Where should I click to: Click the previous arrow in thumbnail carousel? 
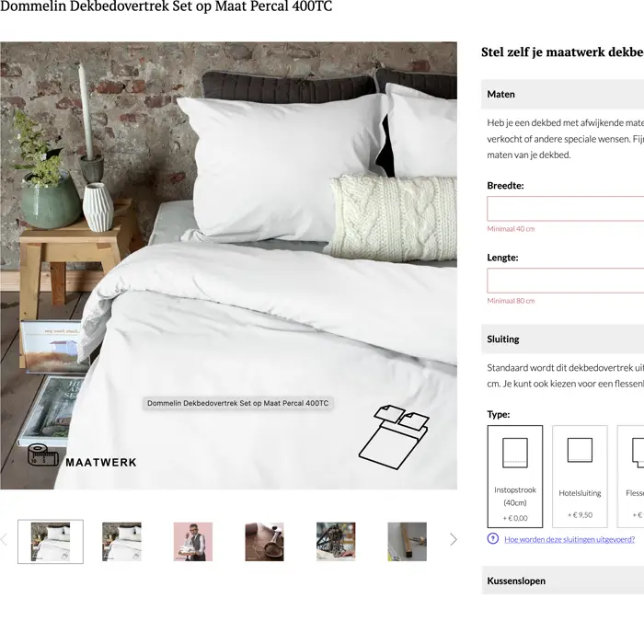[4, 540]
